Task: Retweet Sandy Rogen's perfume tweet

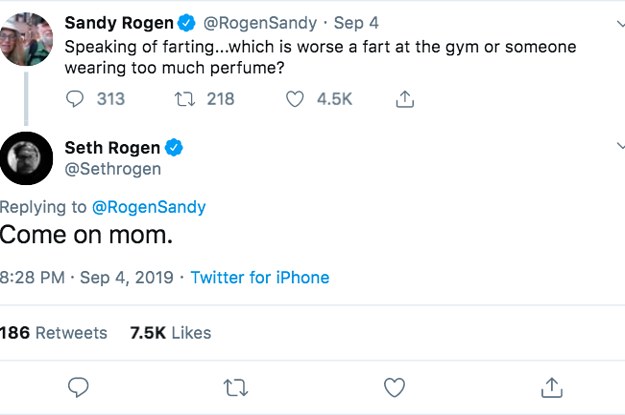Action: click(x=183, y=99)
